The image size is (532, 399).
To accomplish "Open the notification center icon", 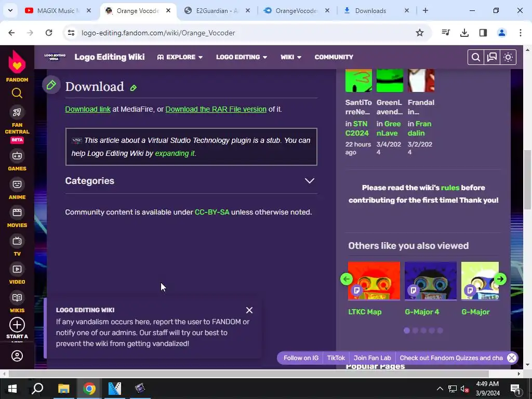I will (515, 389).
